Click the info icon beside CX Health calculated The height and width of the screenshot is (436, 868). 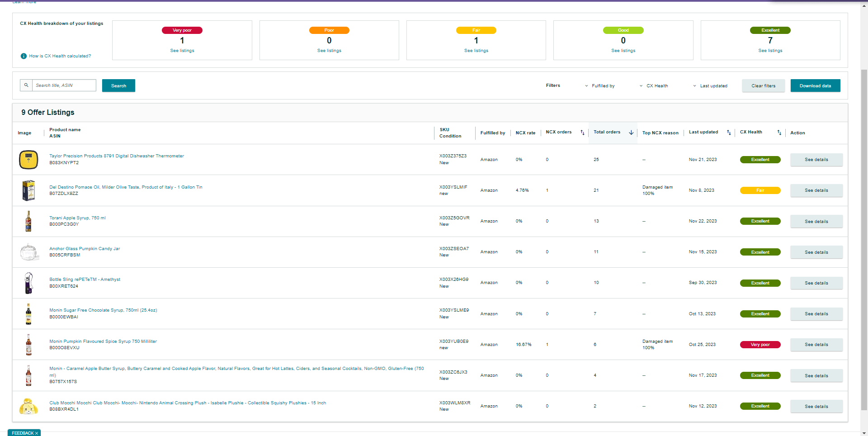(24, 56)
